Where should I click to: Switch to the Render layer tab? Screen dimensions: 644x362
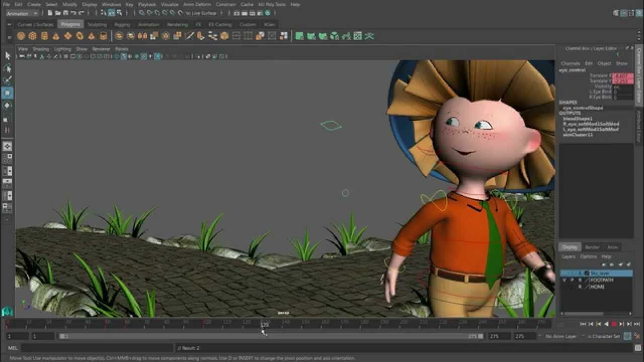tap(592, 247)
